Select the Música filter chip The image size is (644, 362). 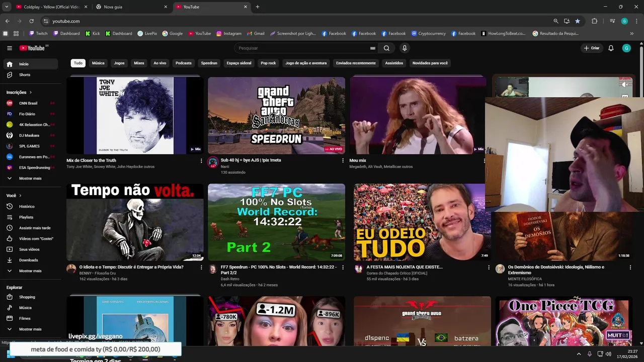[98, 63]
